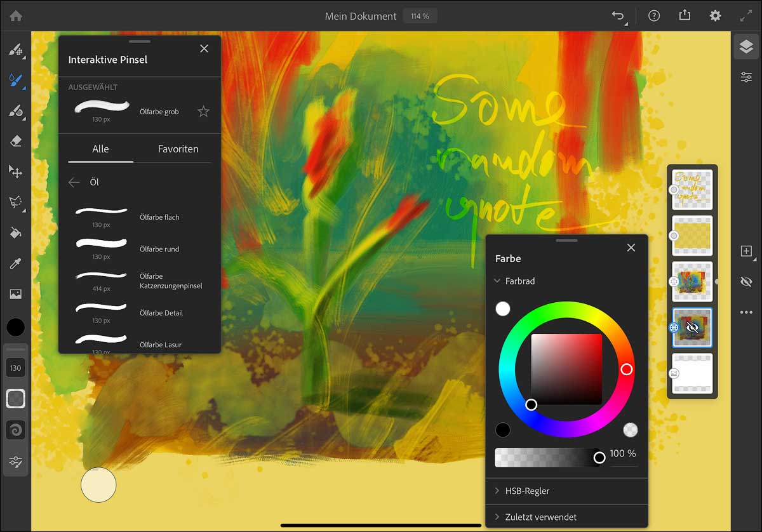
Task: Select the live brushes tool
Action: [16, 81]
